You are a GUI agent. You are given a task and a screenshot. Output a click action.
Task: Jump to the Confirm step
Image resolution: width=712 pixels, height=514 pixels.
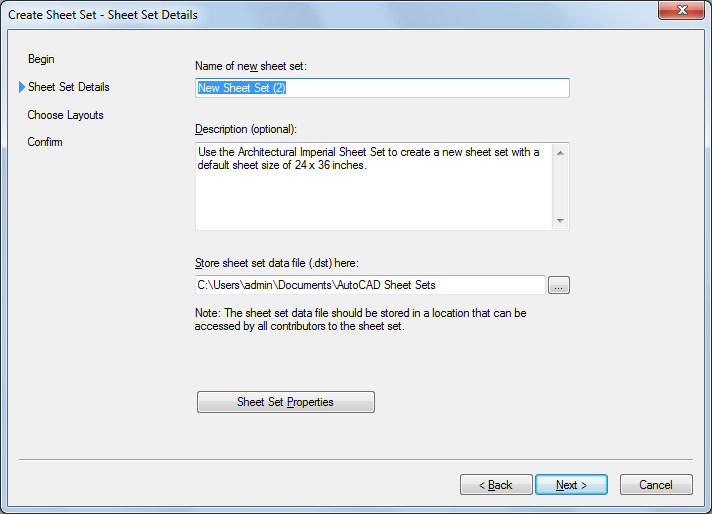coord(45,142)
